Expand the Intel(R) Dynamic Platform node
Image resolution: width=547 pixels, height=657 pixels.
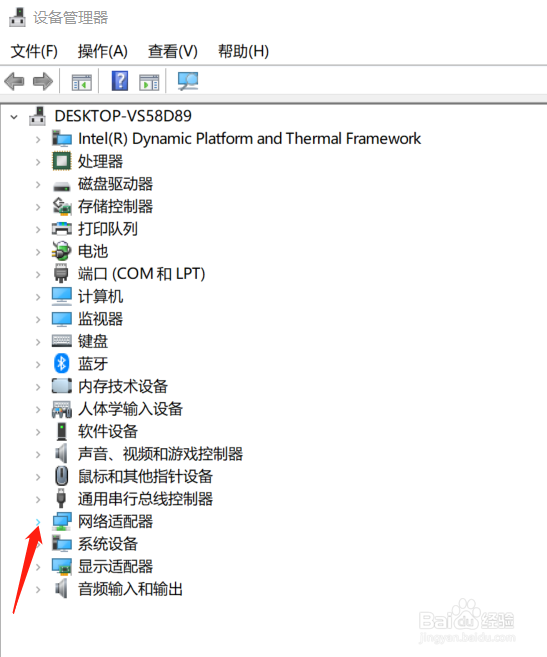coord(38,140)
